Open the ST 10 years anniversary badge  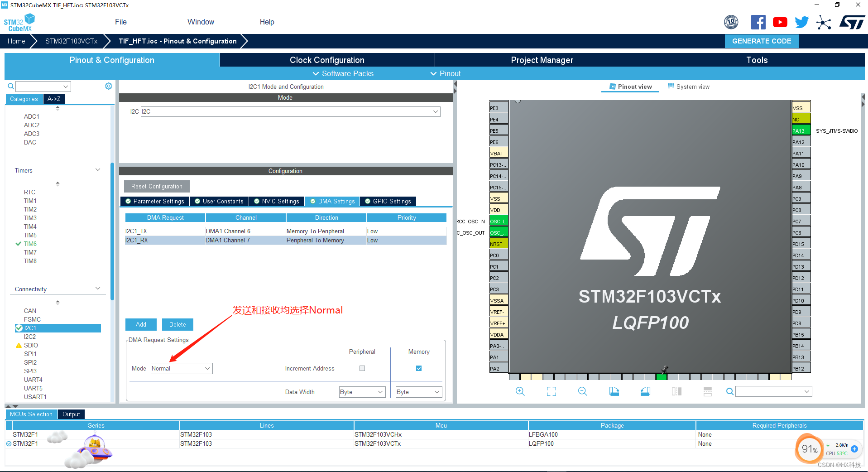[x=731, y=22]
